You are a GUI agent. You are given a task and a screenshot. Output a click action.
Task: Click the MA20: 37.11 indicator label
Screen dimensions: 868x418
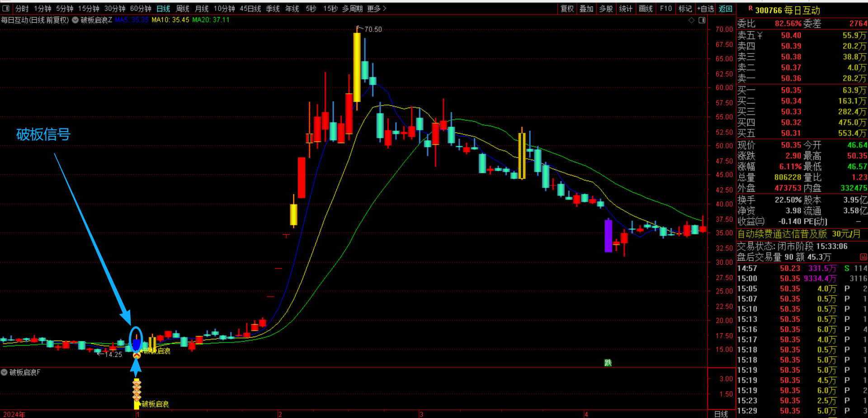coord(211,20)
